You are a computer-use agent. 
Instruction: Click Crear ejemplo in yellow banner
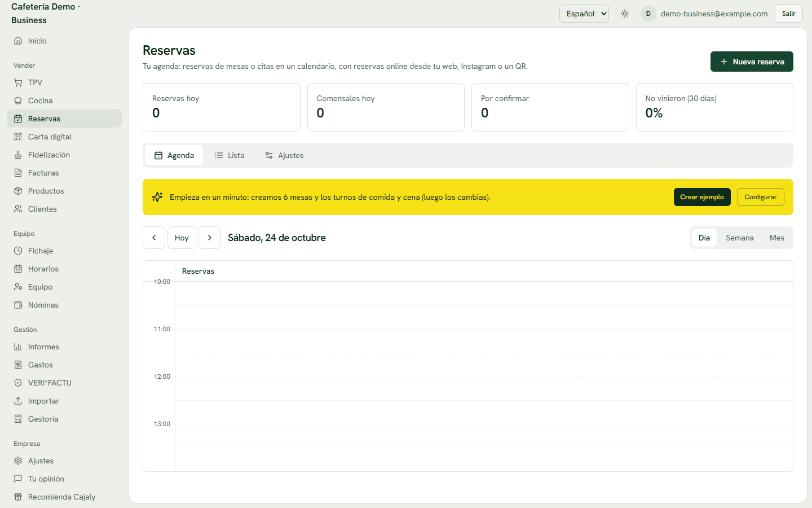(x=702, y=197)
